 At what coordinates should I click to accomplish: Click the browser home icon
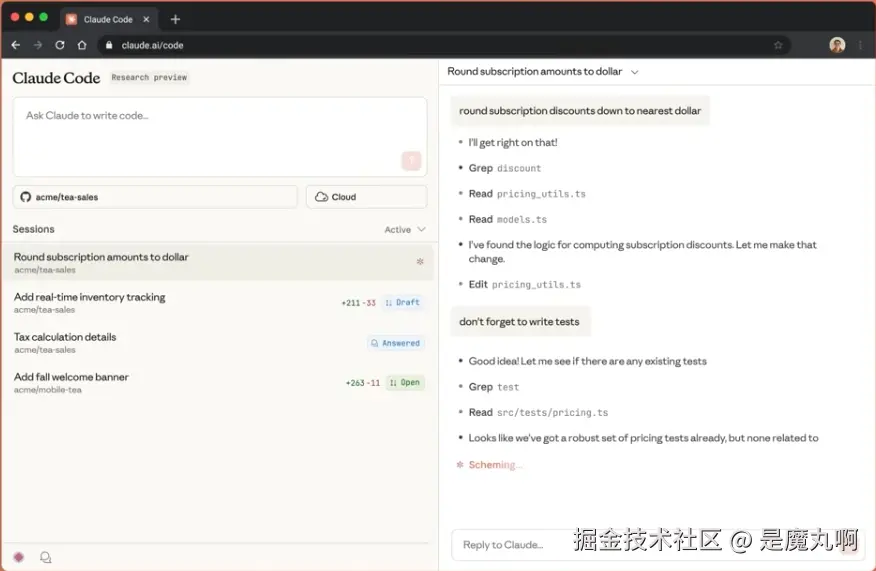(82, 45)
